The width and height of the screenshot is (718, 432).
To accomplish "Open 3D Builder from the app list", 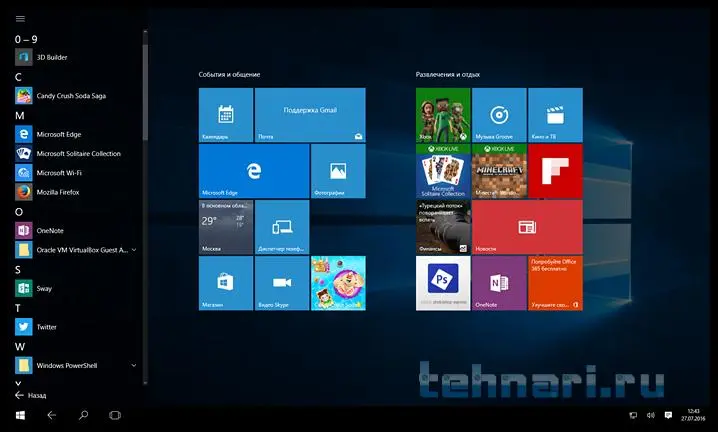I will [76, 57].
